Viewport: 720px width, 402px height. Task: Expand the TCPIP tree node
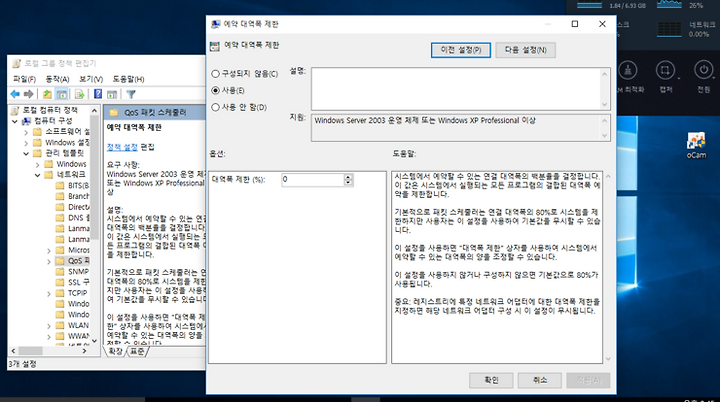[x=49, y=294]
